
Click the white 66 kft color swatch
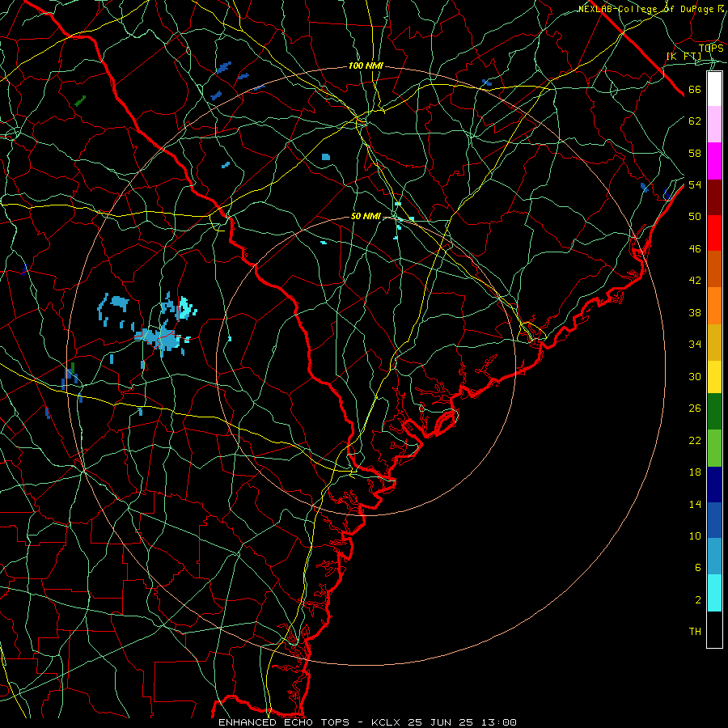(714, 89)
